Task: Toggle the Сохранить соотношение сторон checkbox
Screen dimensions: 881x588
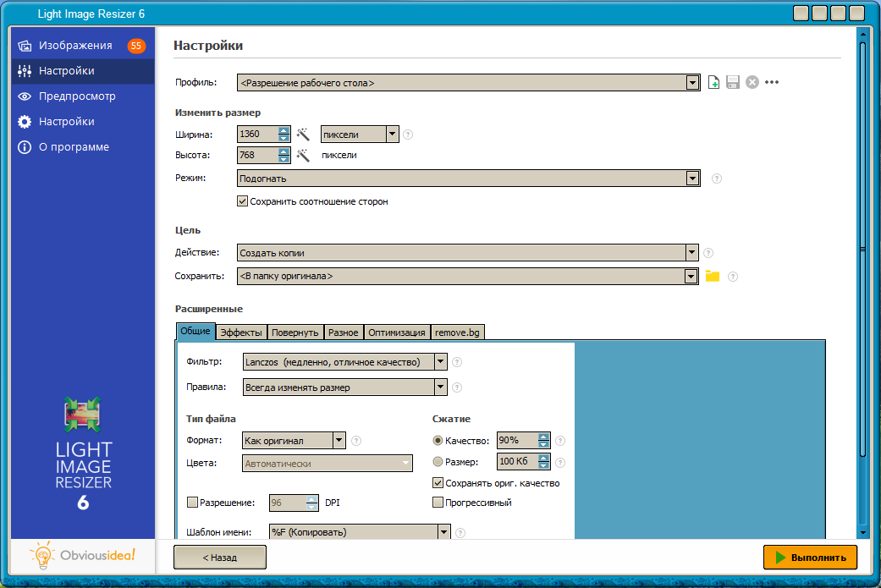Action: [242, 201]
